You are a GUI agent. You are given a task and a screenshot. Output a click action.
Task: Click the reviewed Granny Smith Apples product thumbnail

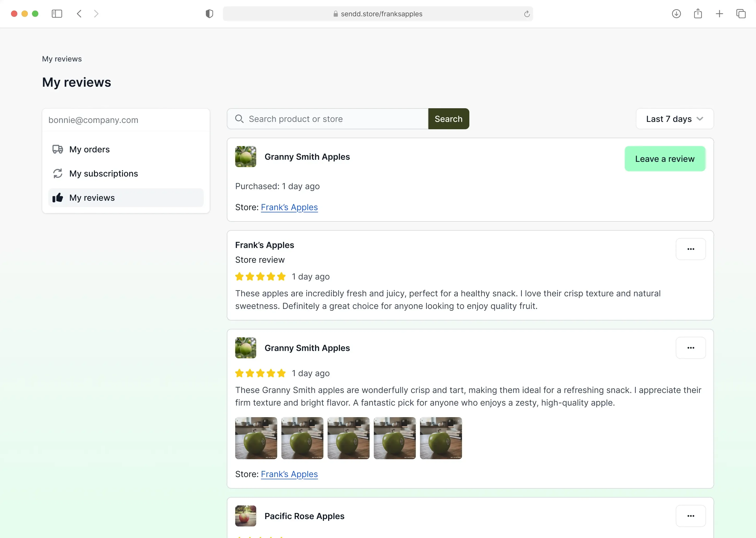[x=246, y=348]
